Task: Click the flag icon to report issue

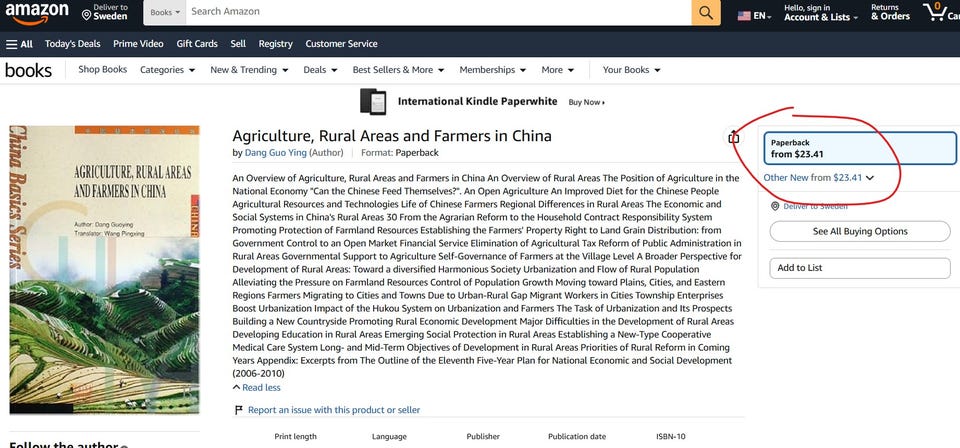Action: point(239,410)
